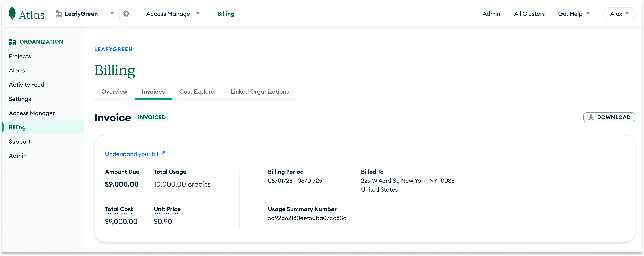Open organization settings gear icon
644x256 pixels.
click(x=126, y=13)
